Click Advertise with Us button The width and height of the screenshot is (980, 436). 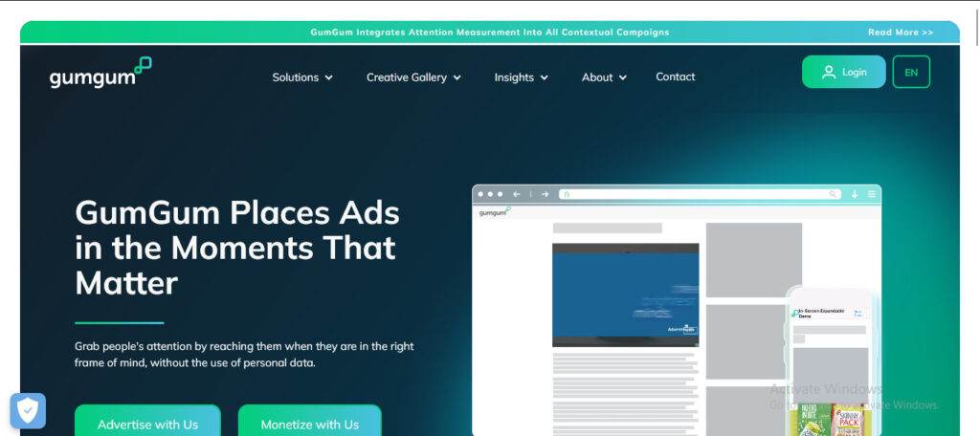pos(147,421)
